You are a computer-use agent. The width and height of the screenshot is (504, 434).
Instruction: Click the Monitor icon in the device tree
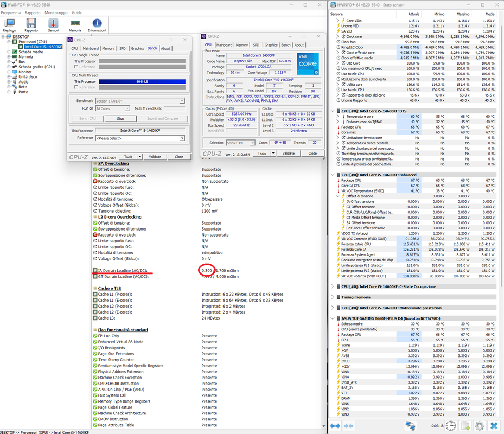coord(15,72)
